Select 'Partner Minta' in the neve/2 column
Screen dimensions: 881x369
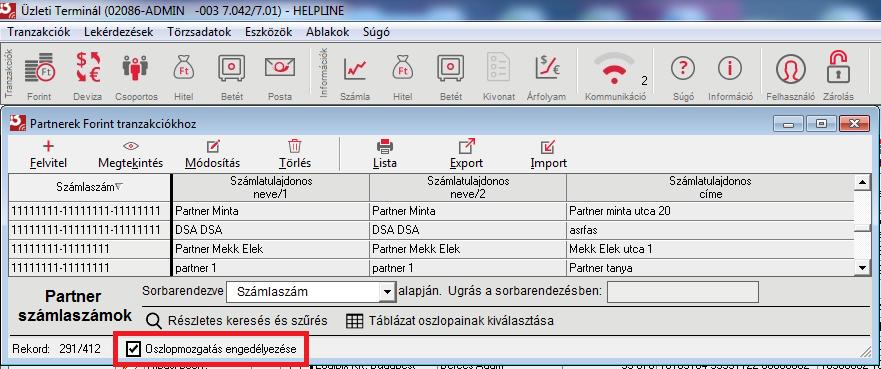click(468, 211)
